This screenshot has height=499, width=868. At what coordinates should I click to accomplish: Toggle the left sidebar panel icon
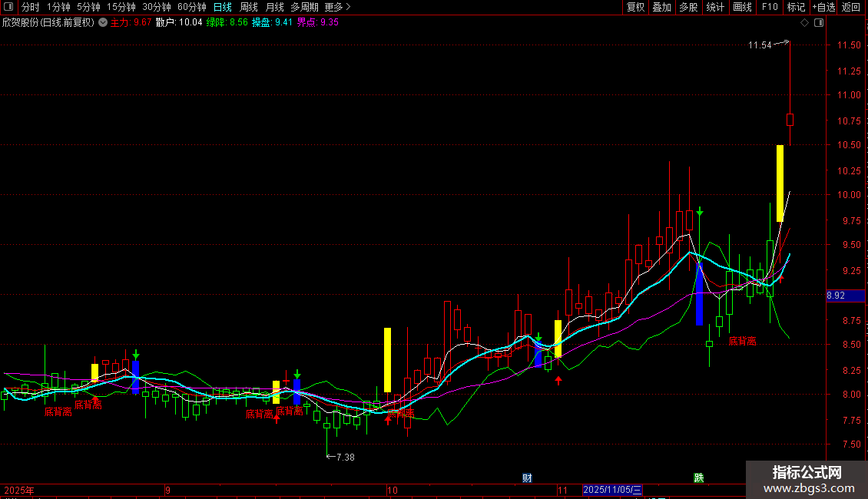point(8,7)
